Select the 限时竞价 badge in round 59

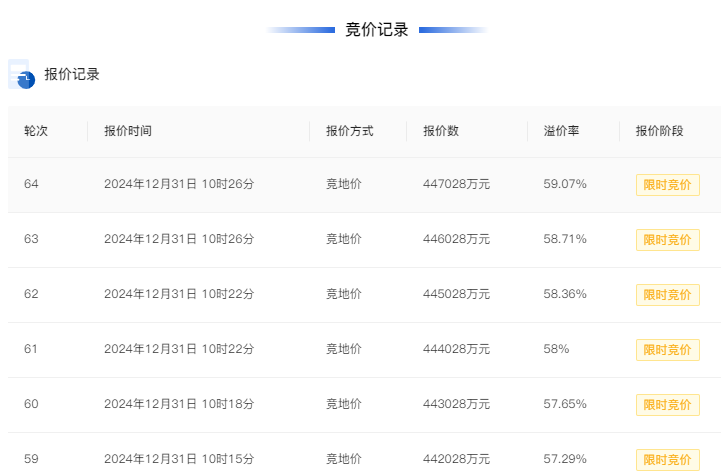tap(668, 460)
